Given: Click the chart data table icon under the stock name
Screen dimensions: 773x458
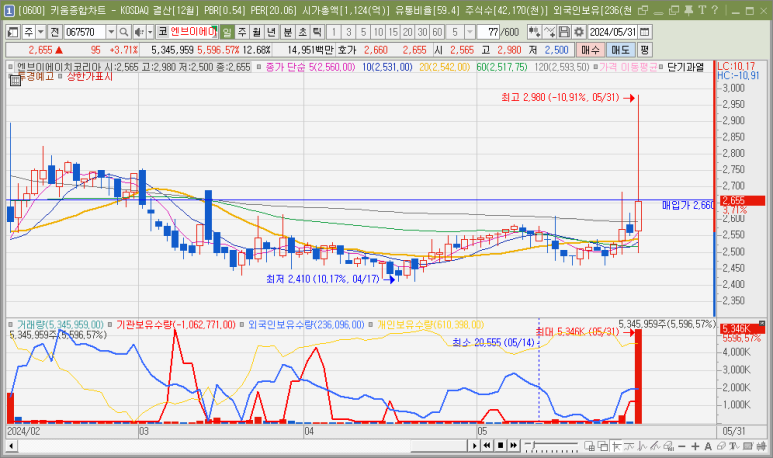Looking at the screenshot, I should pos(15,80).
